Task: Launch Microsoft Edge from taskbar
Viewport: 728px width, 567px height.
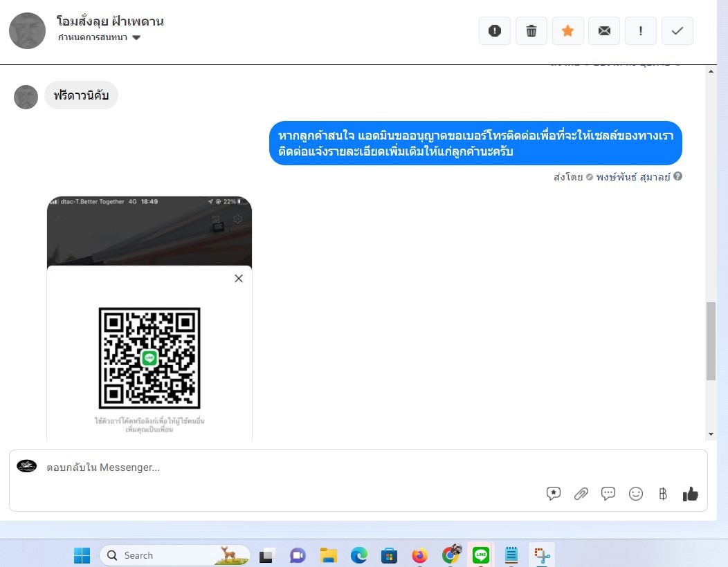Action: tap(359, 555)
